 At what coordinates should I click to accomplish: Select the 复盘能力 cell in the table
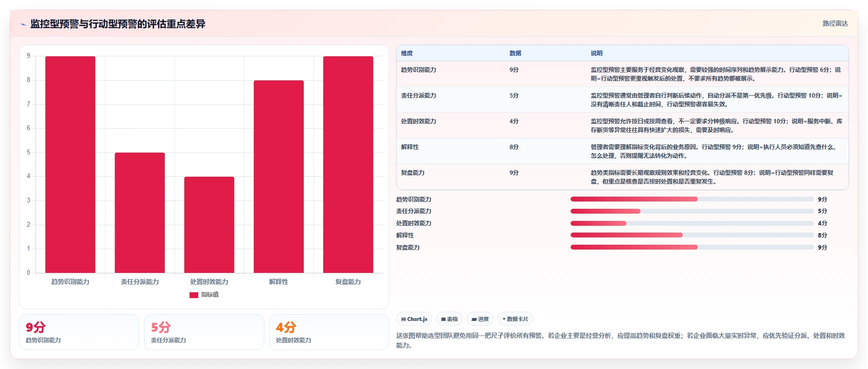[x=413, y=173]
